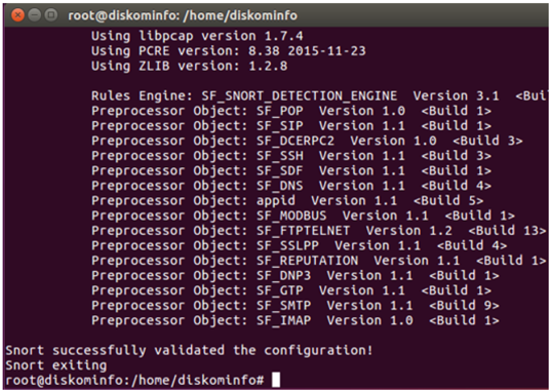This screenshot has height=392, width=552.
Task: Click the ZLIB version 1.2.8 line
Action: coord(189,66)
